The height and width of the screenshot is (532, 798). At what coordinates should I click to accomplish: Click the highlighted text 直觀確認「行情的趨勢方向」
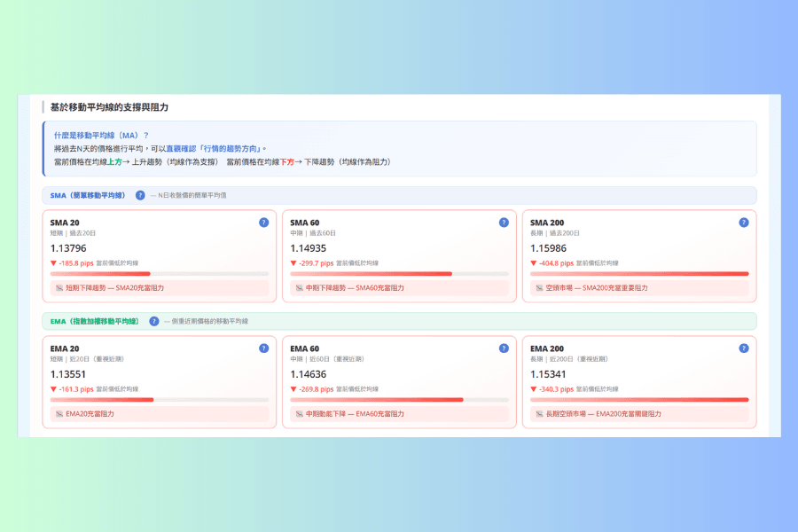point(215,149)
